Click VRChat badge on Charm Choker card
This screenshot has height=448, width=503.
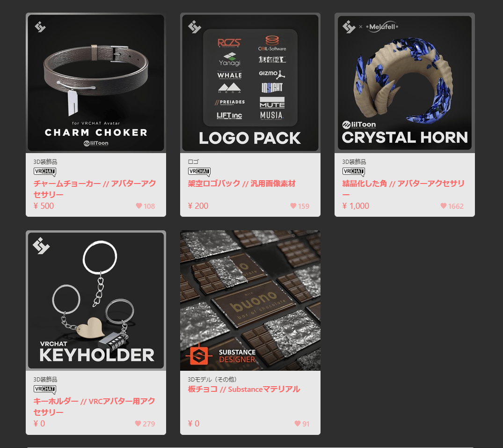(x=45, y=172)
